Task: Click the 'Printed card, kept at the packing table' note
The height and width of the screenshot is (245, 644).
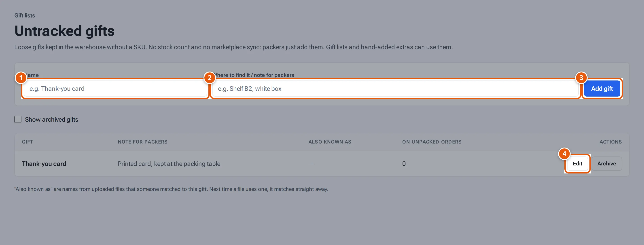Action: pyautogui.click(x=169, y=164)
